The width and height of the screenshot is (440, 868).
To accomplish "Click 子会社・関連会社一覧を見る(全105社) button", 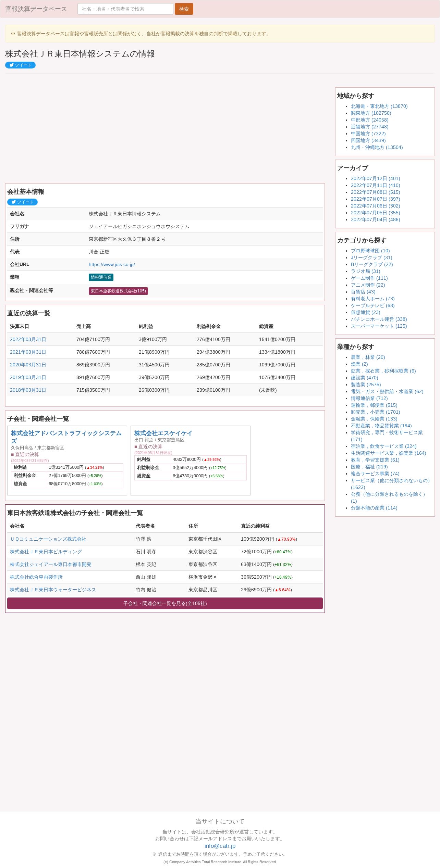I will 165,603.
